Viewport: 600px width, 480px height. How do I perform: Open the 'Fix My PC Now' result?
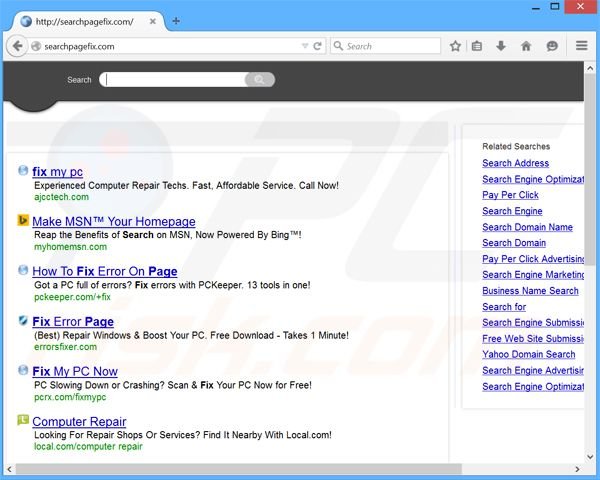tap(75, 371)
